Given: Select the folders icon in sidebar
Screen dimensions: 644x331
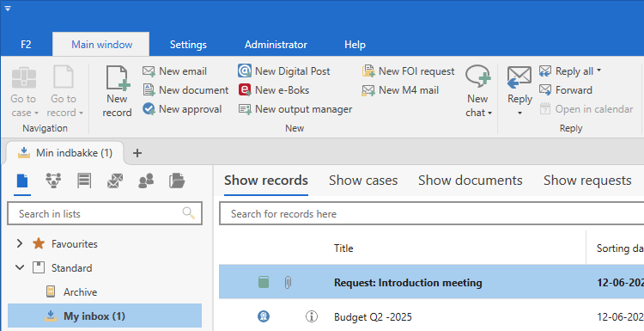Looking at the screenshot, I should tap(177, 181).
